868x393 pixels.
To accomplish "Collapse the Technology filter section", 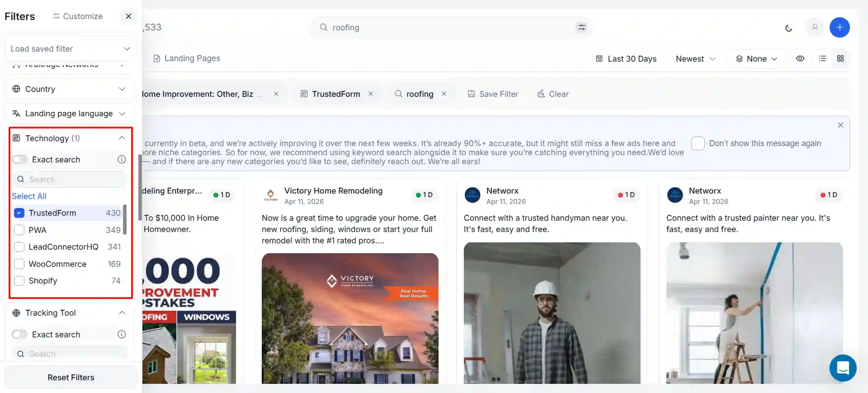I will pos(122,138).
